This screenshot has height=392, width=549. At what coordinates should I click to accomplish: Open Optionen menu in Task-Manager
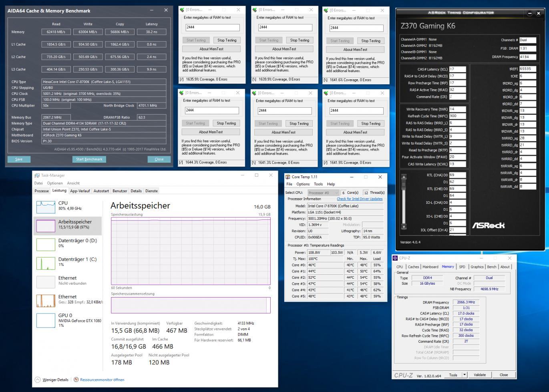55,183
